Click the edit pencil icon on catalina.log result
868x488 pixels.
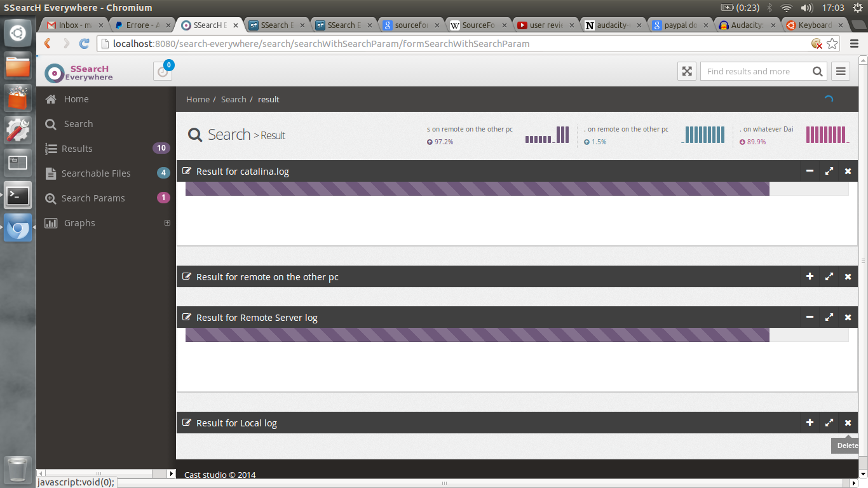pos(187,171)
